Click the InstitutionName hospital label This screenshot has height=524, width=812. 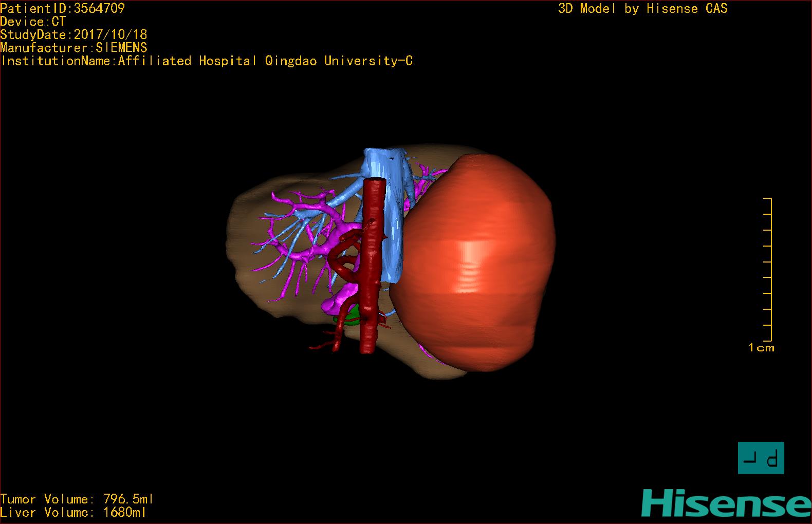(x=207, y=61)
